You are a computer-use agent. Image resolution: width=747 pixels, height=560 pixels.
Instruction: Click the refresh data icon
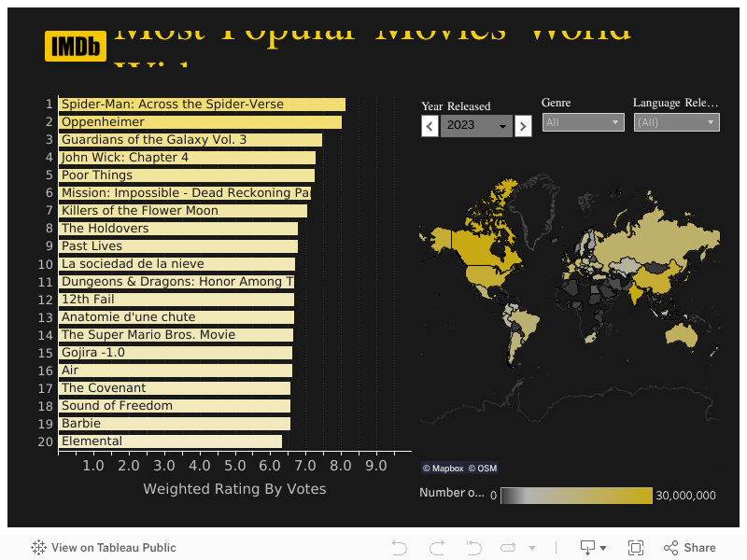(508, 548)
